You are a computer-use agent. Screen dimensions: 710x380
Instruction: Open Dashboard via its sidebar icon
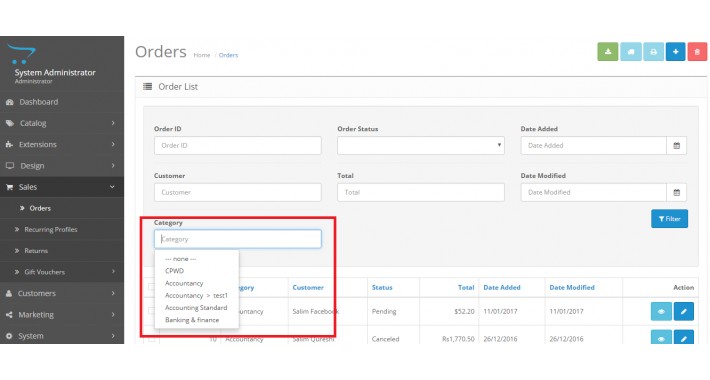(10, 102)
